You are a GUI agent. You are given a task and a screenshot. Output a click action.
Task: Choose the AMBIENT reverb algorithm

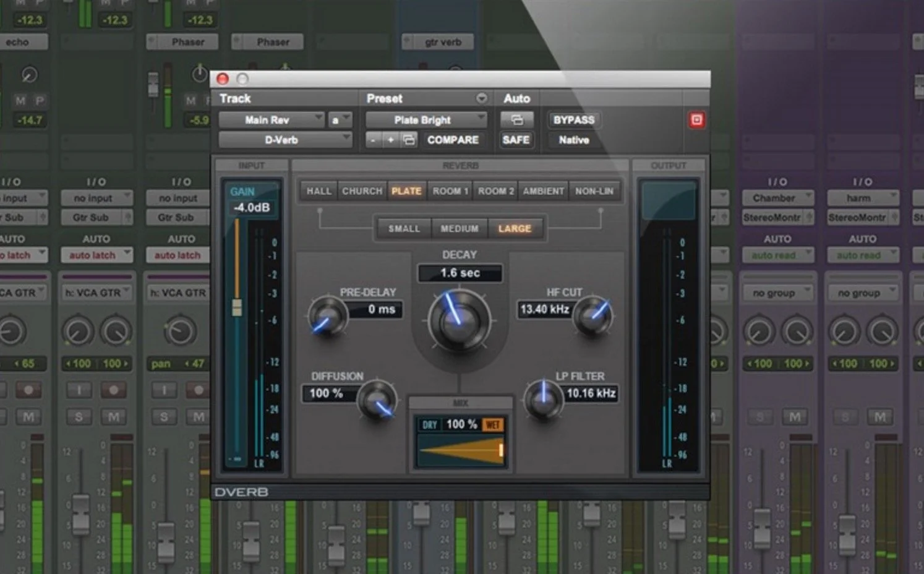(x=543, y=191)
